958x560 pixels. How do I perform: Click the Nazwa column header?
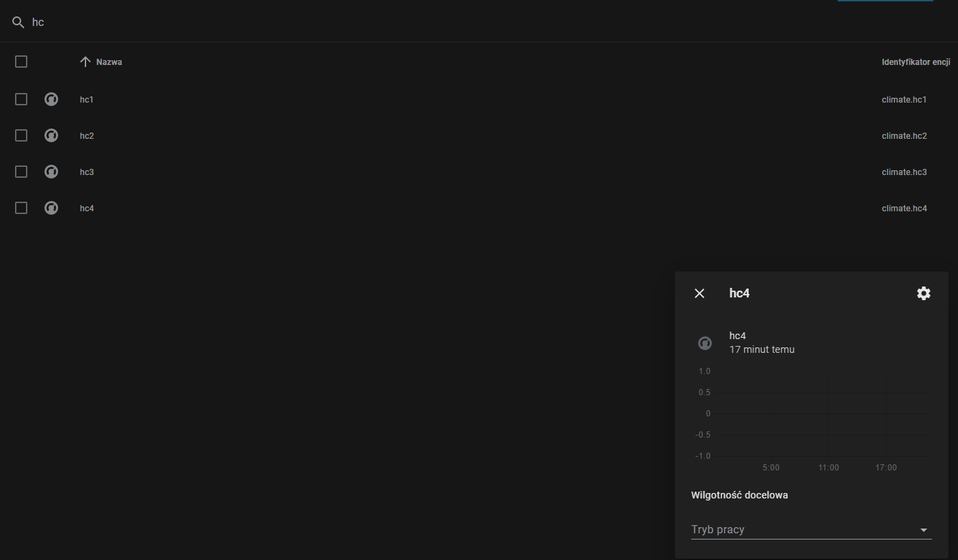pyautogui.click(x=109, y=62)
